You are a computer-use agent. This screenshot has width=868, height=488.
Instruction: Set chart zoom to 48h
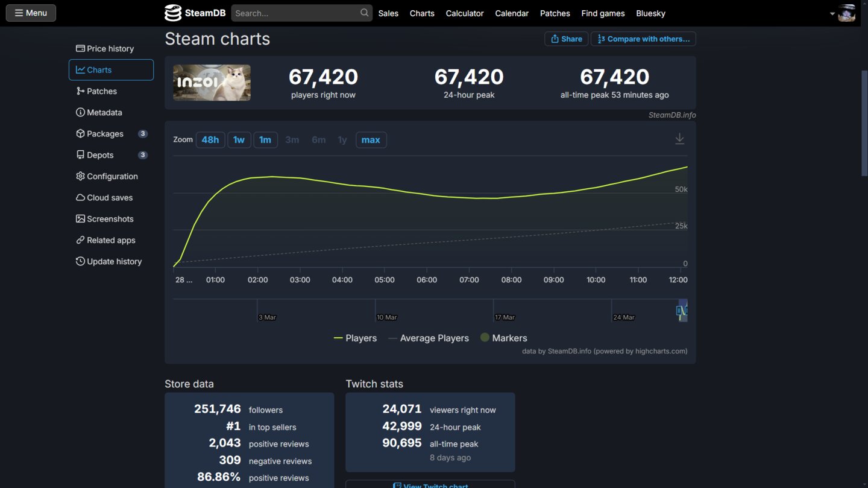(x=210, y=140)
